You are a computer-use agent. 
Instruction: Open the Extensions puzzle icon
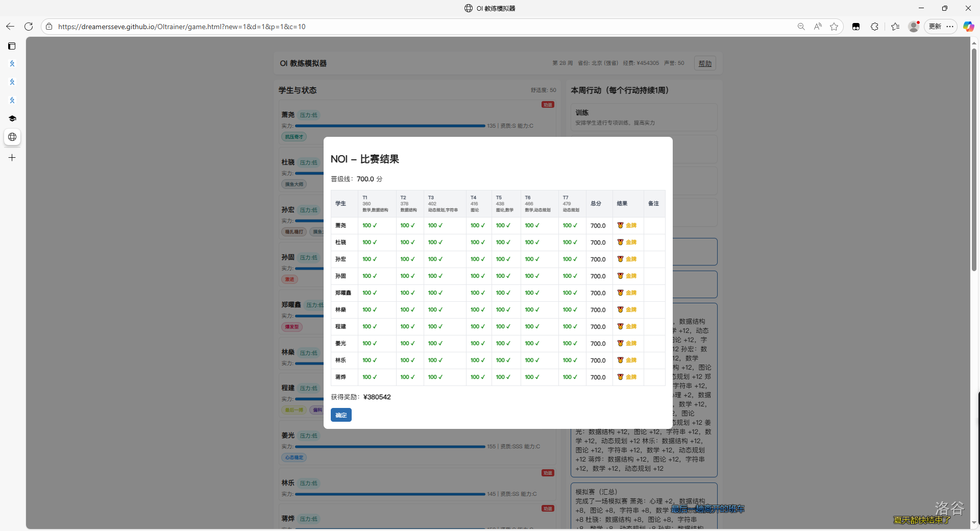click(874, 27)
